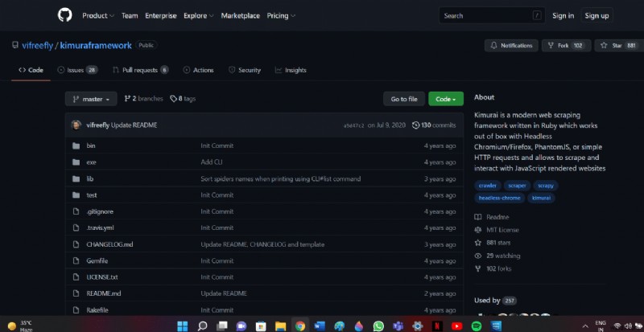Click the commit history clock icon

click(415, 125)
